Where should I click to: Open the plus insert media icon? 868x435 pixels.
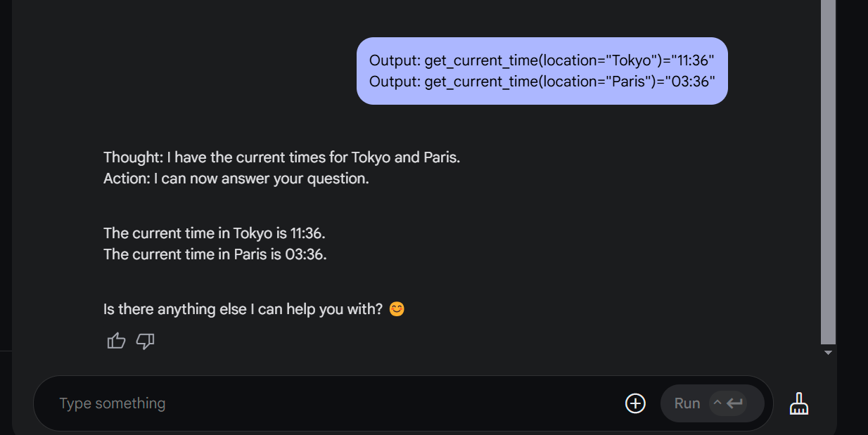coord(635,403)
